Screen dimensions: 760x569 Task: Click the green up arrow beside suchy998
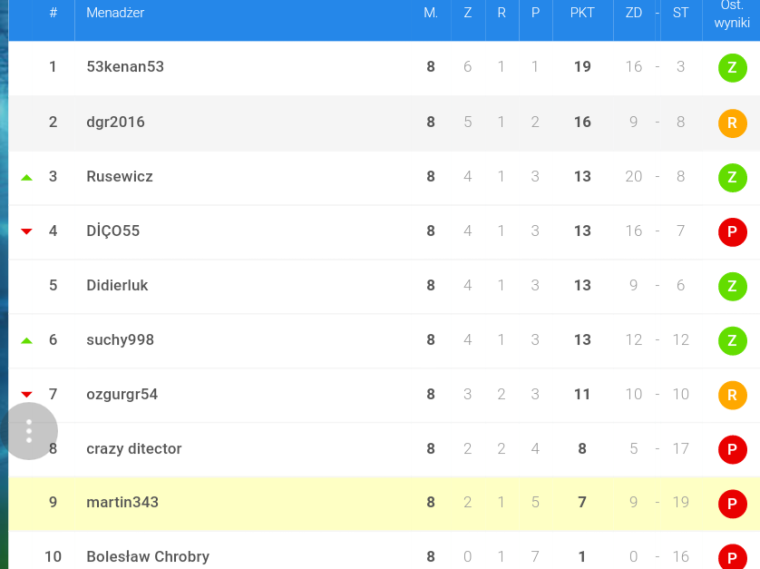tap(27, 341)
